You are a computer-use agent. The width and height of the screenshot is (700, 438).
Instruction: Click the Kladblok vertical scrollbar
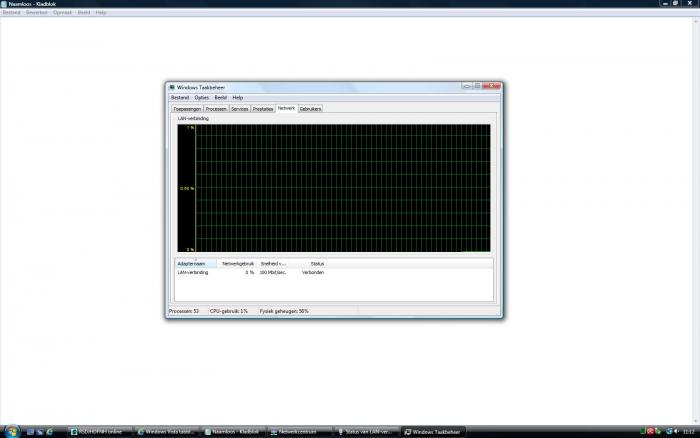pos(696,220)
